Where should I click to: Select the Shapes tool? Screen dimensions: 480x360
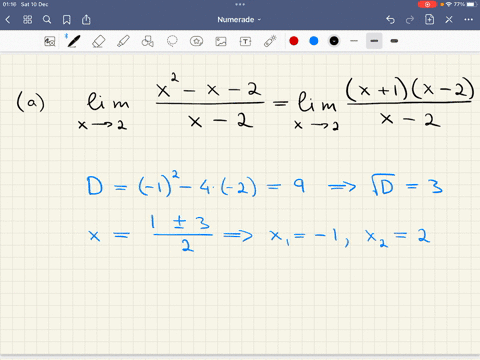click(x=147, y=41)
